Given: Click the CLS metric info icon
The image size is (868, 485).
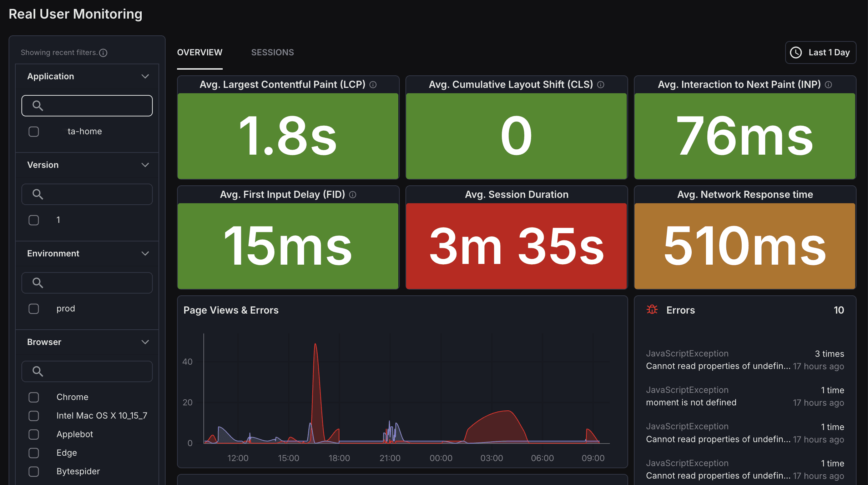Looking at the screenshot, I should click(601, 85).
